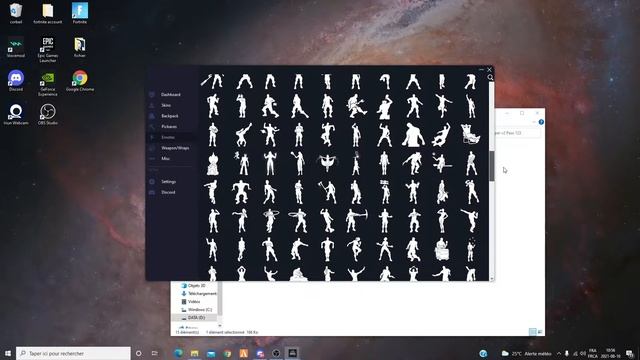Click the navigation pane scroll-down arrow
640x360 pixels.
coord(220,326)
